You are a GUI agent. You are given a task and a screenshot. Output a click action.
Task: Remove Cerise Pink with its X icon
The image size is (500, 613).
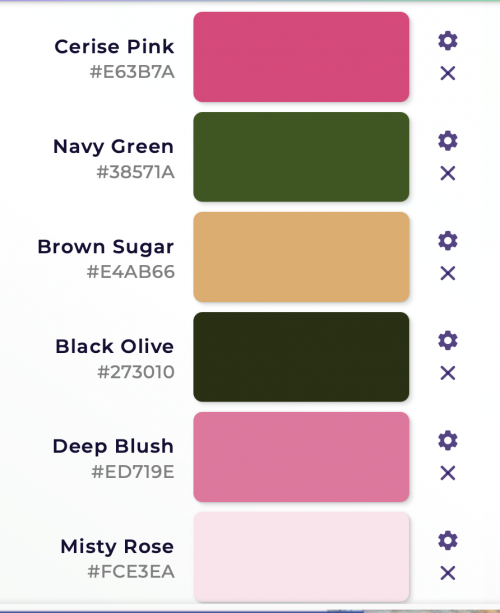[x=448, y=73]
